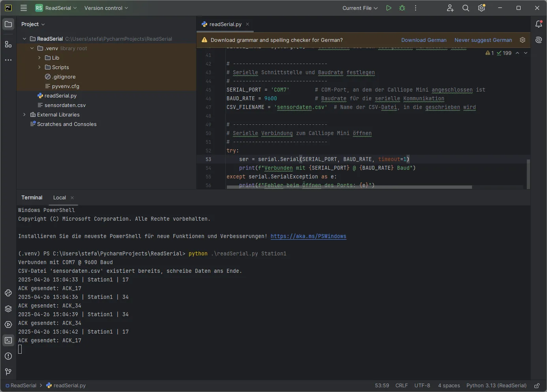Open IDE settings gear in title bar

pos(481,8)
